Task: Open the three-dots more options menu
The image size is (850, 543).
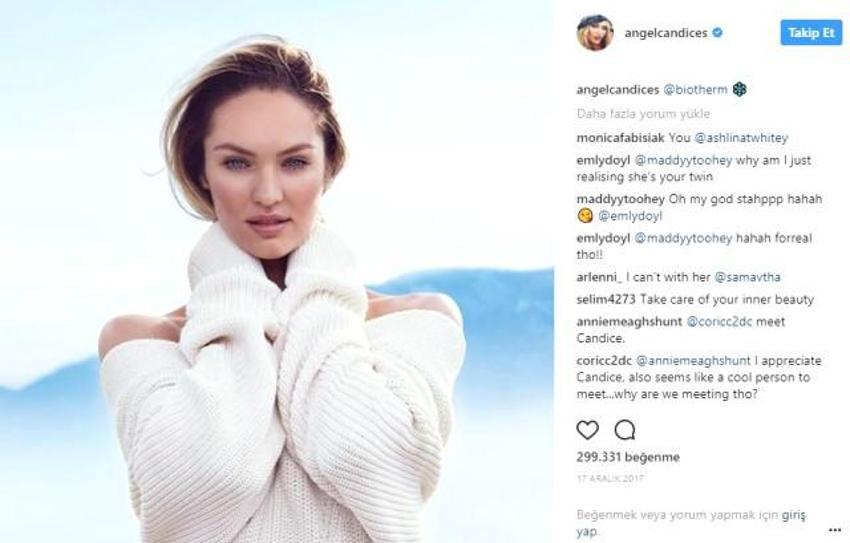Action: [x=835, y=530]
